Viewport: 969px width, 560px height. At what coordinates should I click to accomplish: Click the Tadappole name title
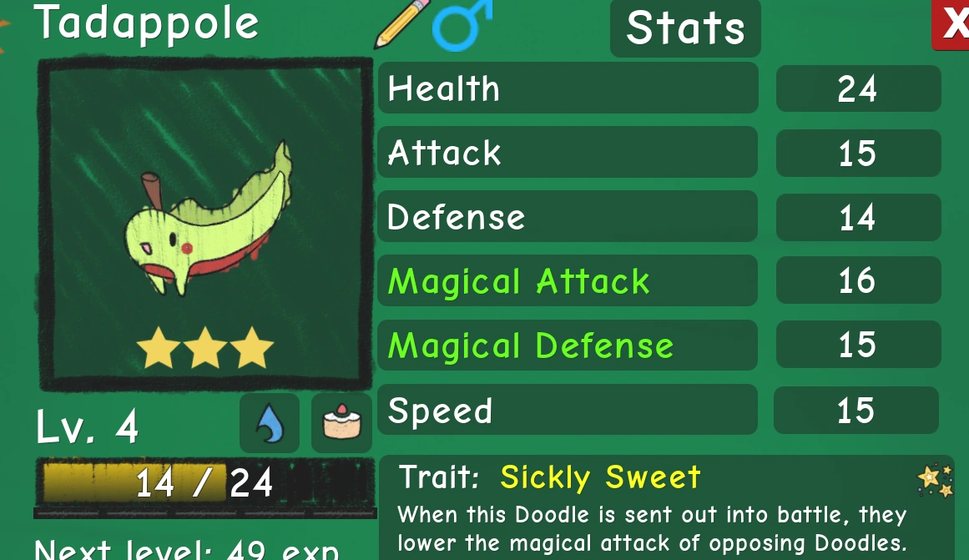(146, 23)
